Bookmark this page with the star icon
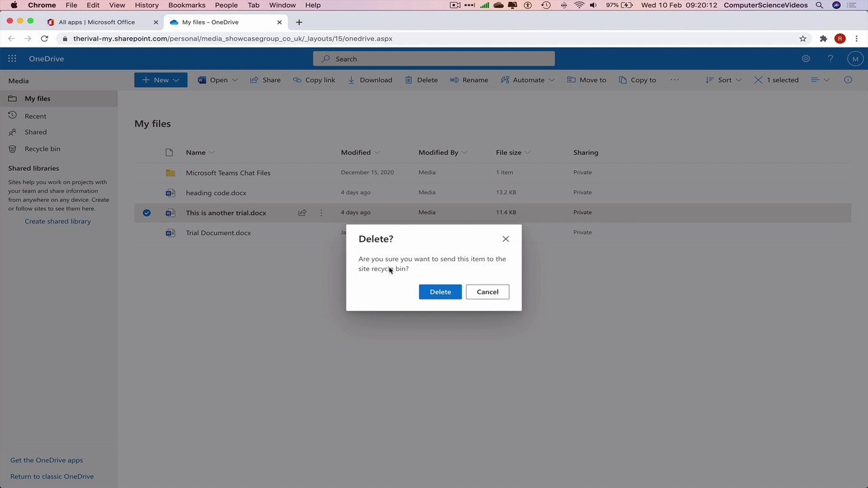This screenshot has height=488, width=868. click(x=803, y=39)
